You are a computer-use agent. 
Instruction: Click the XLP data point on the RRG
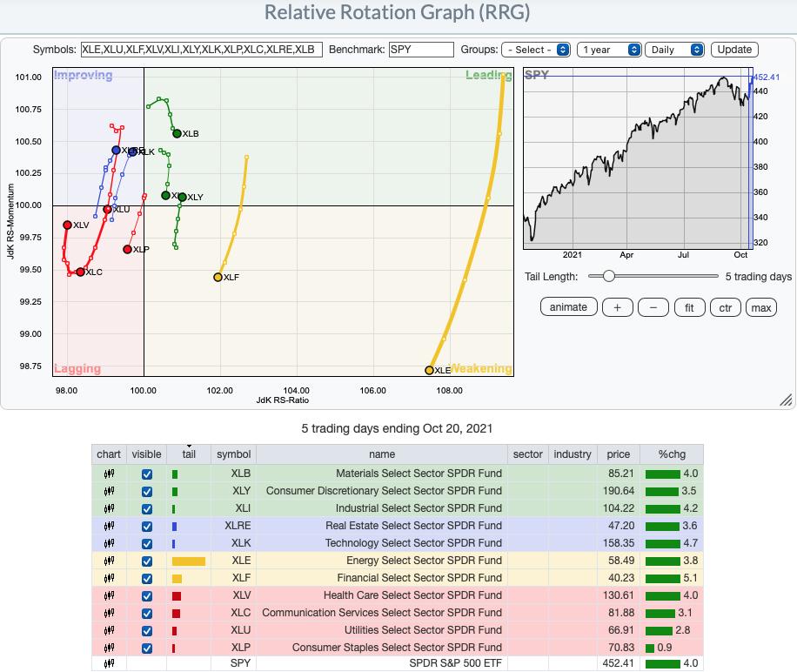coord(128,249)
